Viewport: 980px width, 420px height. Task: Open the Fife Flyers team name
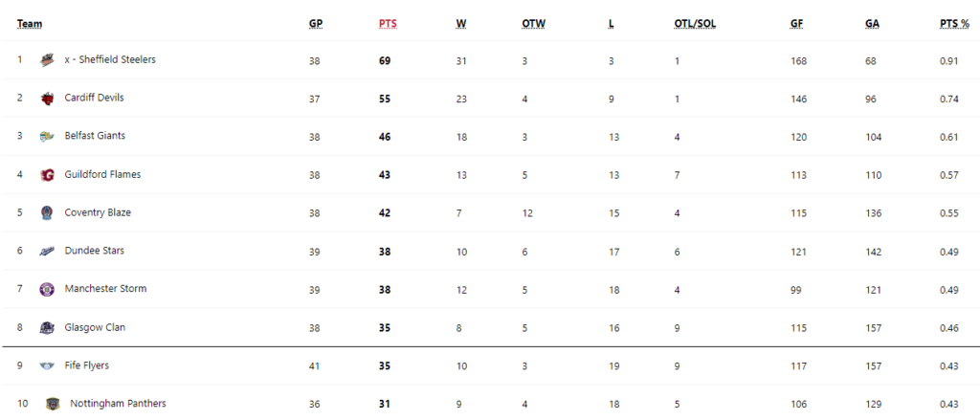pyautogui.click(x=87, y=365)
